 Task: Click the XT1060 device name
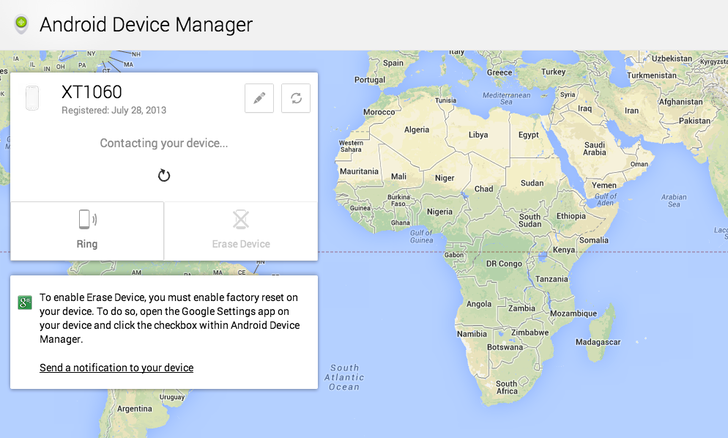(x=91, y=93)
